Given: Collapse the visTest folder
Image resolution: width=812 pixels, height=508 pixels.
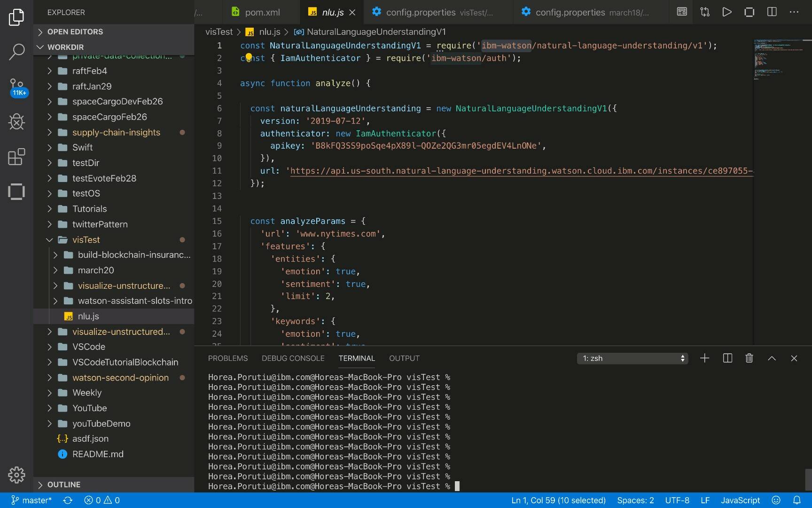Looking at the screenshot, I should (x=114, y=240).
